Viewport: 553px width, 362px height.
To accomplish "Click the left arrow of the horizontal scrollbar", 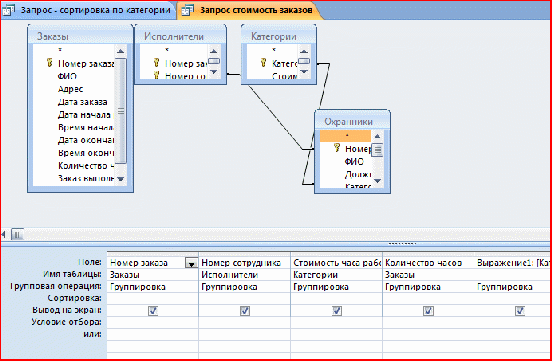I will pyautogui.click(x=4, y=234).
